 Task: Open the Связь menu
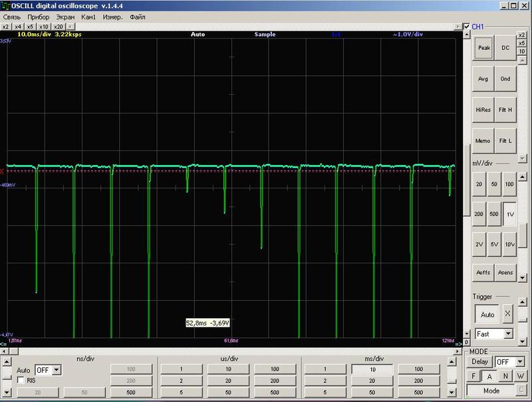pos(11,17)
